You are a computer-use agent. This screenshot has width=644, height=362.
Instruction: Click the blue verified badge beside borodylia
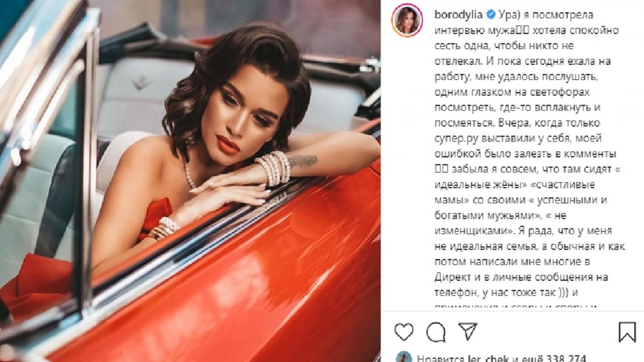[x=491, y=15]
